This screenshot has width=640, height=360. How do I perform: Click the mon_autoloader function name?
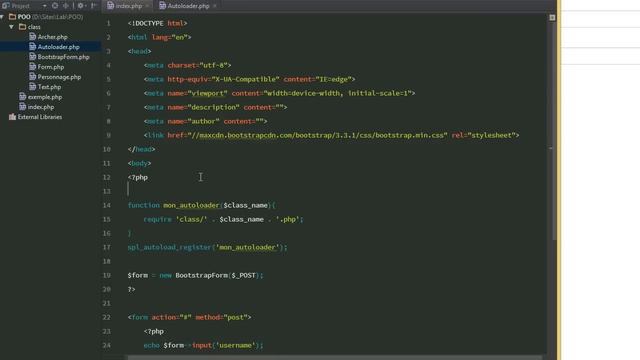[191, 205]
